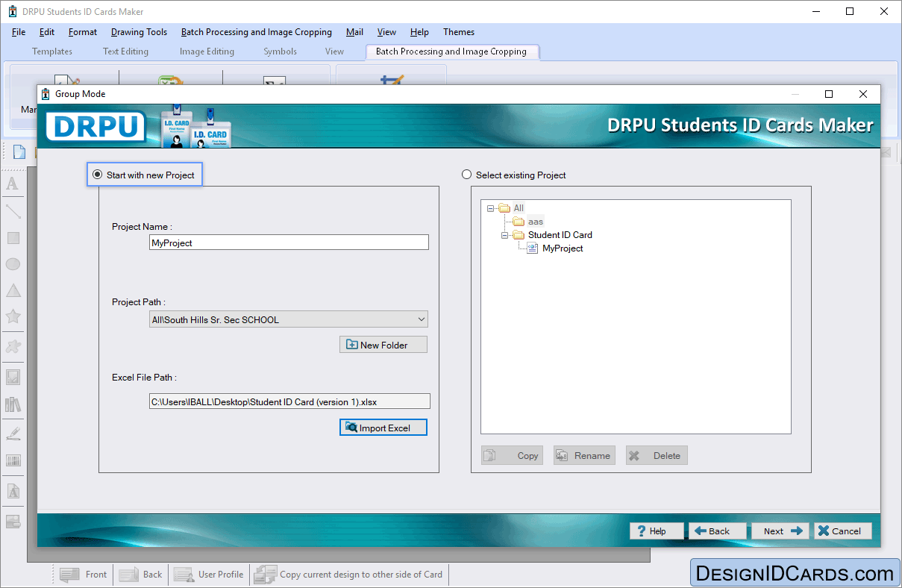
Task: Open the image library books icon
Action: pos(13,404)
